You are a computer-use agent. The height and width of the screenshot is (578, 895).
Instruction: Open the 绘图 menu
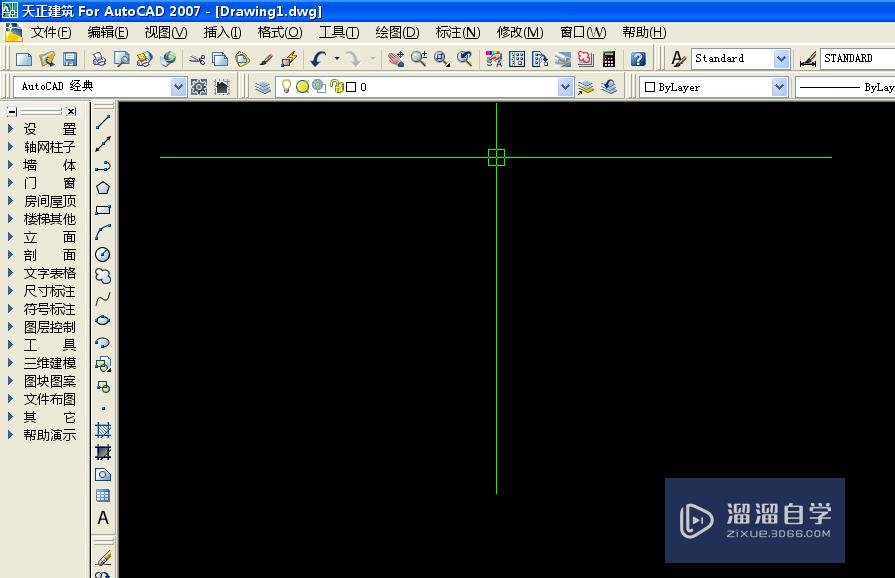396,32
